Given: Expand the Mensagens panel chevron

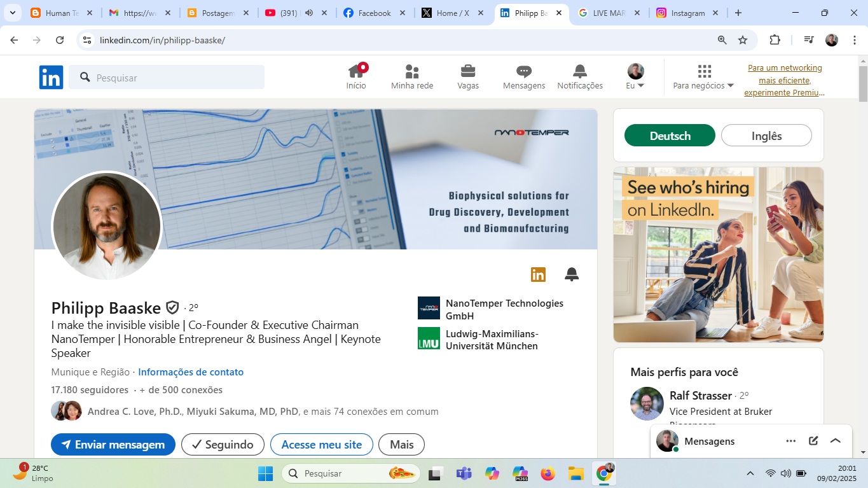Looking at the screenshot, I should click(836, 441).
